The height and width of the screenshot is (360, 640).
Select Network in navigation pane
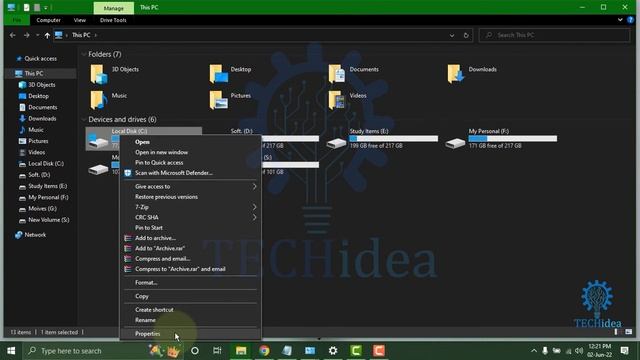point(35,235)
